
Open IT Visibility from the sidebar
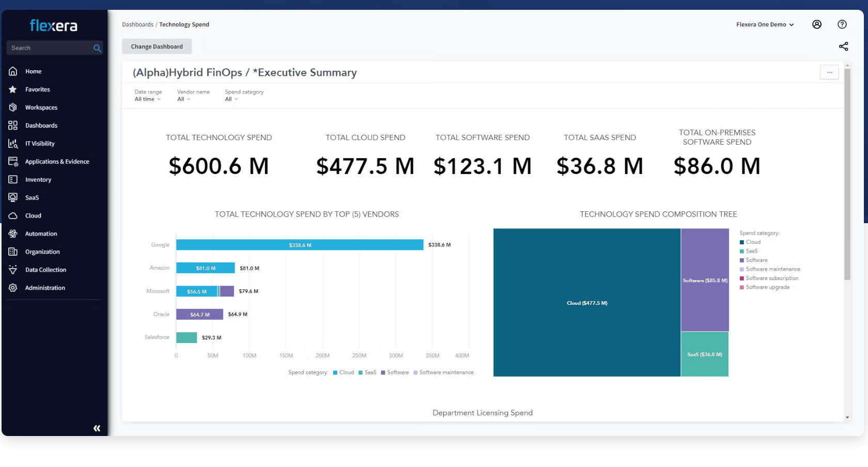click(x=40, y=144)
